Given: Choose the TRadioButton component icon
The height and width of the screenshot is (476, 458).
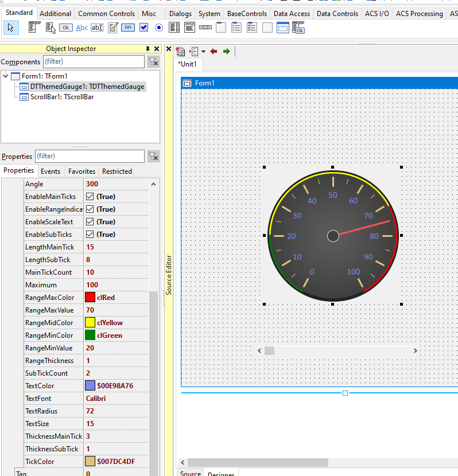Looking at the screenshot, I should pos(159,28).
